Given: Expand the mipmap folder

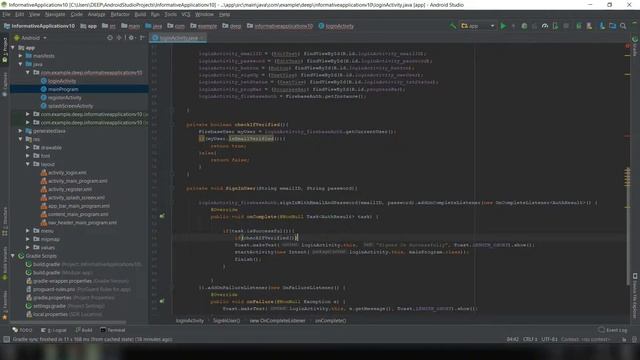Looking at the screenshot, I should coord(28,239).
